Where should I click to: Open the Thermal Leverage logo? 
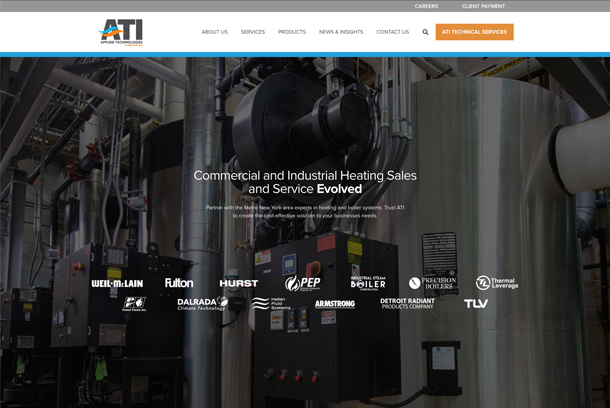497,283
